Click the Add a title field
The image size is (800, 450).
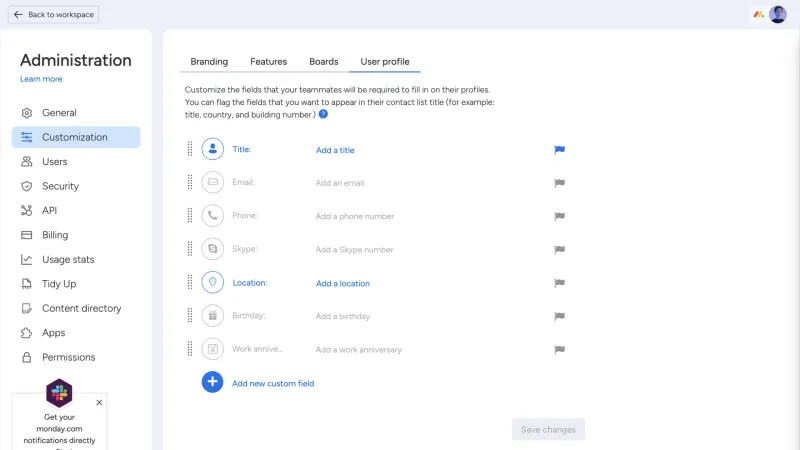(x=335, y=150)
